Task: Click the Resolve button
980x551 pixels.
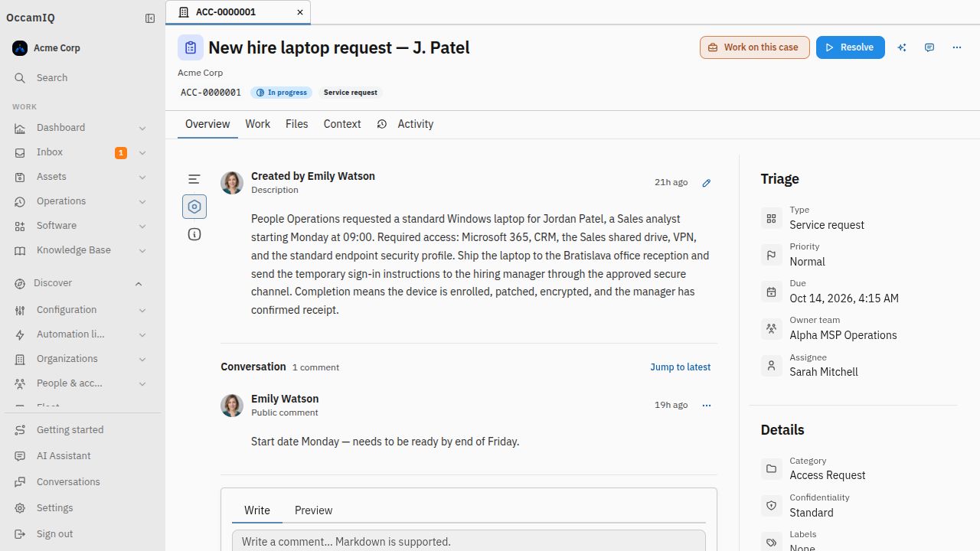Action: (x=851, y=47)
